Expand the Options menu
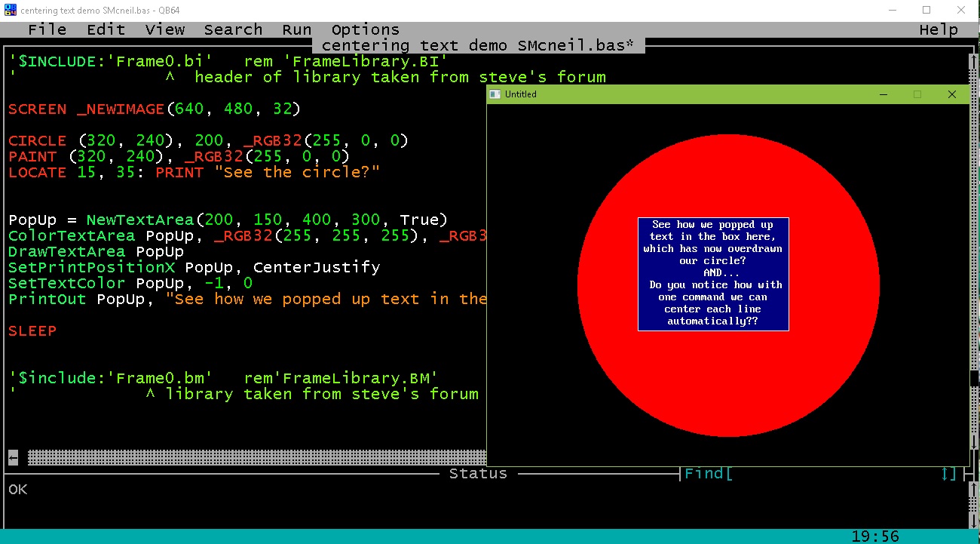This screenshot has width=980, height=544. pos(365,30)
